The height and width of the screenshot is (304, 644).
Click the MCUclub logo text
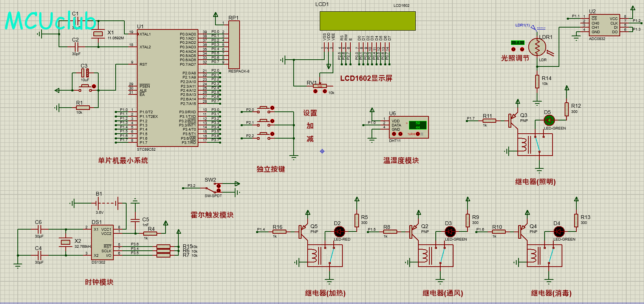[50, 21]
